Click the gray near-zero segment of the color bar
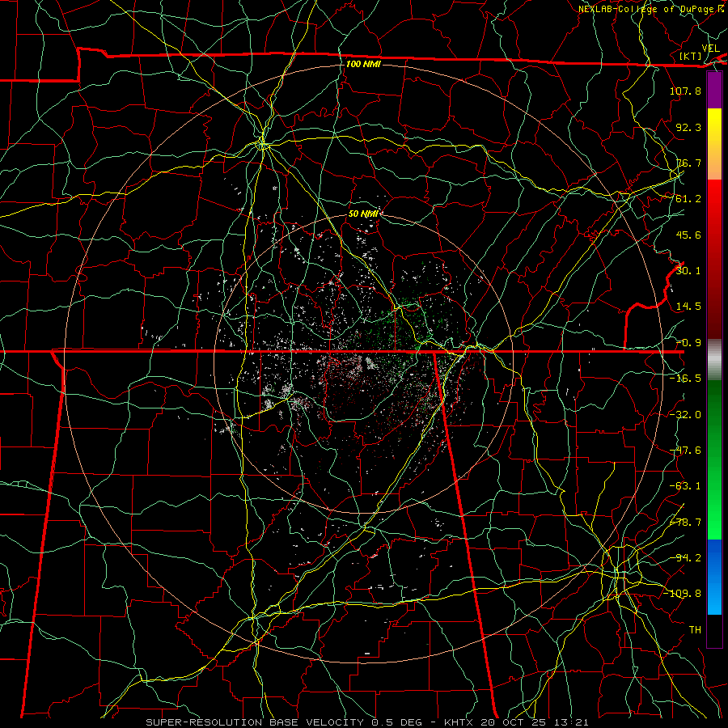The width and height of the screenshot is (728, 728). (714, 360)
